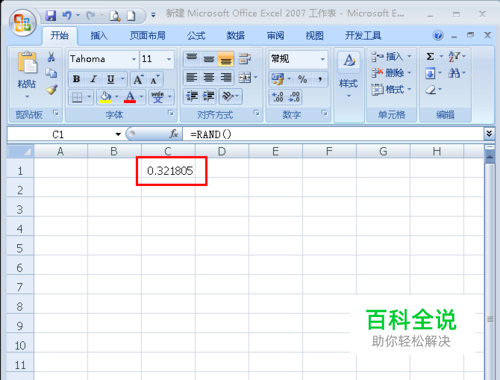Switch to 审阅 Review tab
This screenshot has width=500, height=380.
[275, 35]
